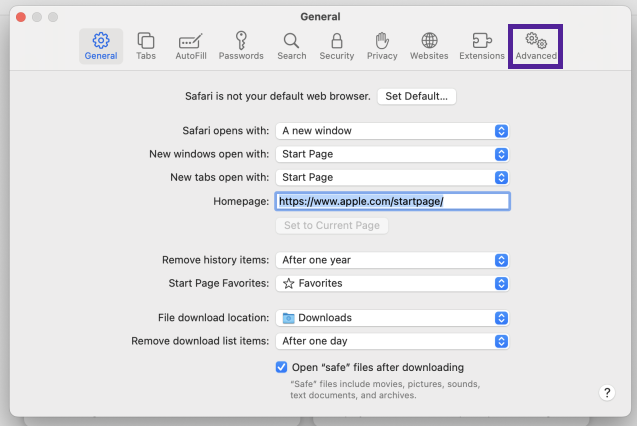Click the "Remove history items:" label

215,260
